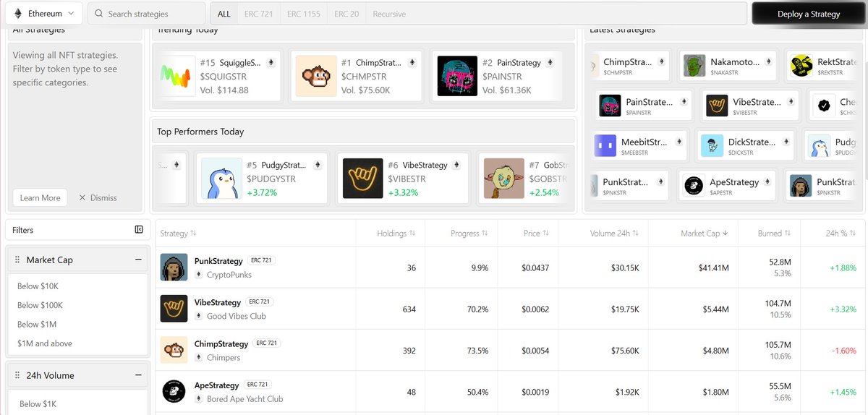
Task: Dismiss the All Strategies info panel
Action: (98, 197)
